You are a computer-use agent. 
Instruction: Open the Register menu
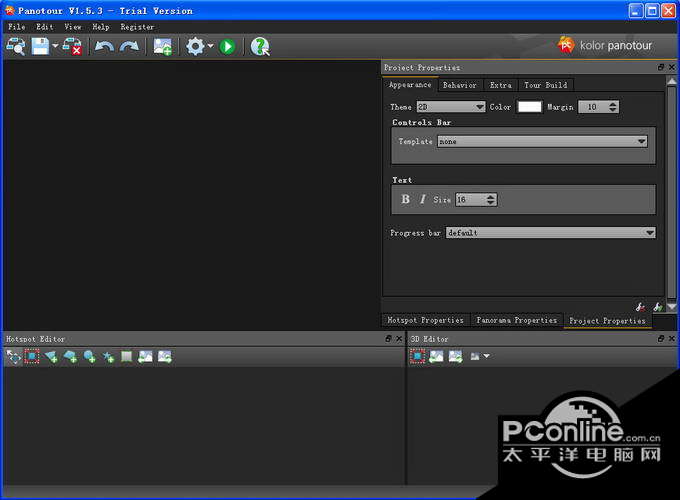(x=137, y=27)
